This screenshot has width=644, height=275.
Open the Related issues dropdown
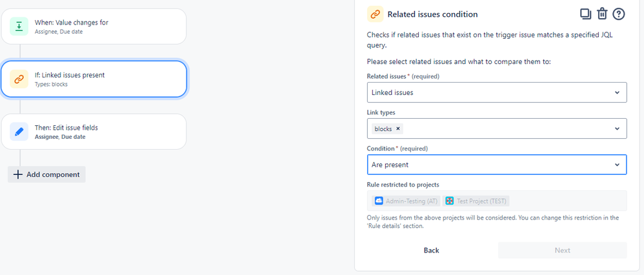pyautogui.click(x=496, y=92)
